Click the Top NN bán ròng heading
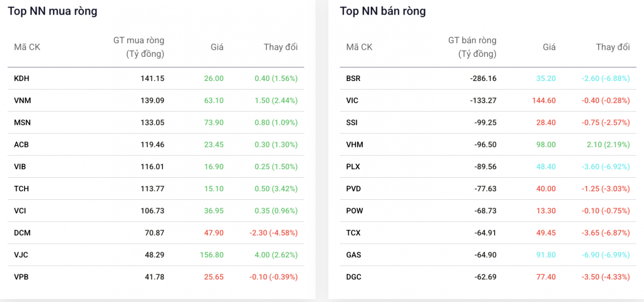This screenshot has width=644, height=302. tap(383, 11)
